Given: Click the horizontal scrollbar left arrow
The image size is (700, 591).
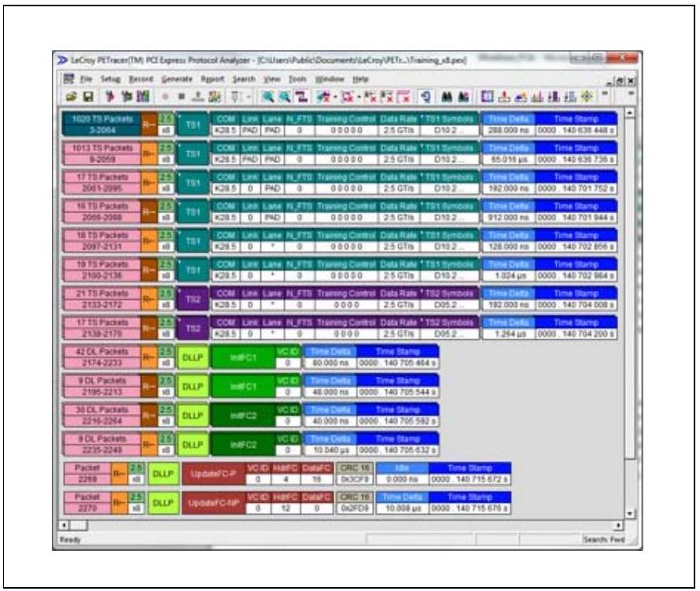Looking at the screenshot, I should click(x=64, y=526).
